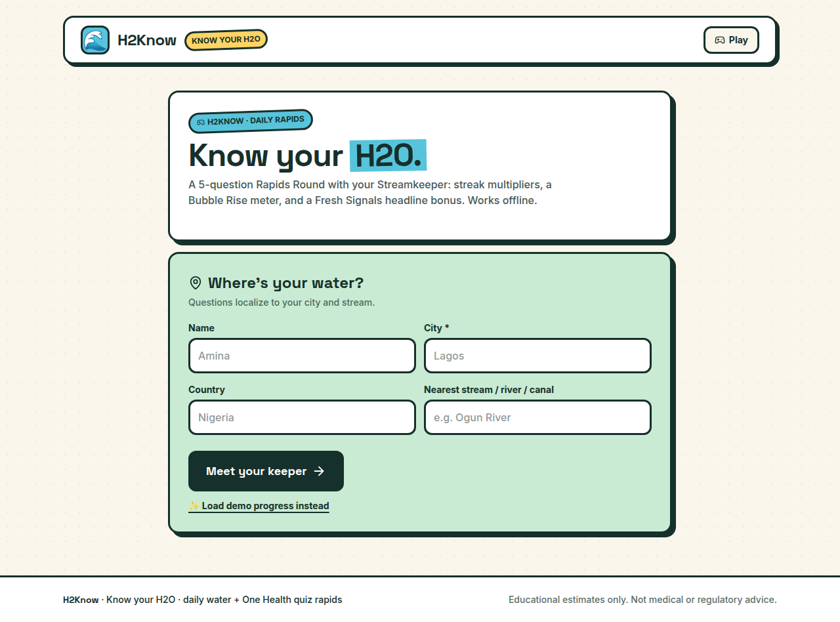Image resolution: width=840 pixels, height=622 pixels.
Task: Focus the Name input field
Action: pos(302,356)
